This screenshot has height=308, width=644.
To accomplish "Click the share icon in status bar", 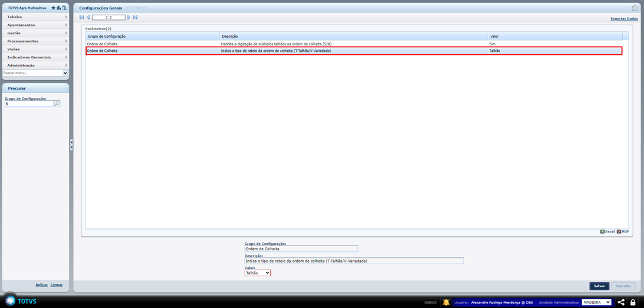I will click(x=622, y=302).
